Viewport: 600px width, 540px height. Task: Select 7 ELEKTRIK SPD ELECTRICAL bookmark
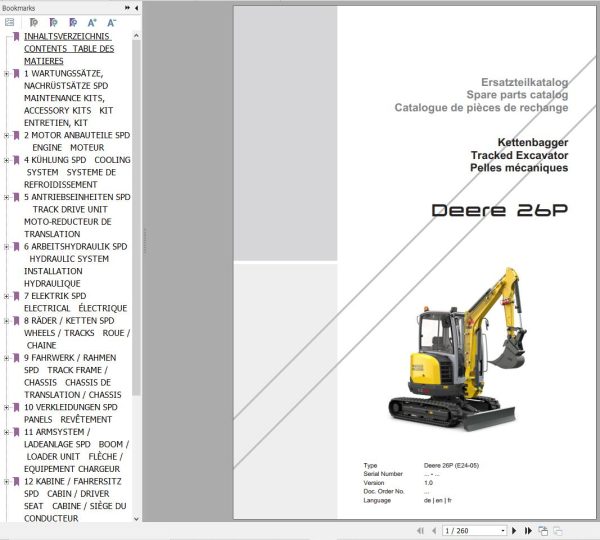tap(75, 302)
